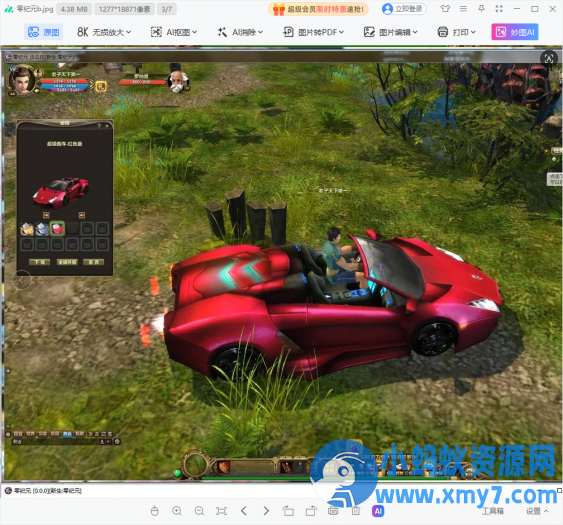
Task: Rotate image counterclockwise icon
Action: (288, 511)
